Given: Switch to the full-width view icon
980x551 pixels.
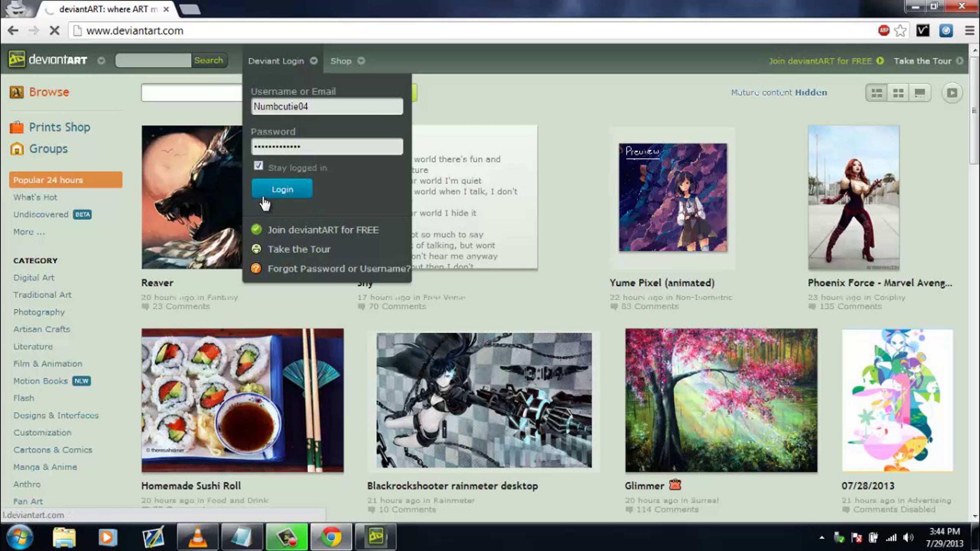Looking at the screenshot, I should pos(920,93).
